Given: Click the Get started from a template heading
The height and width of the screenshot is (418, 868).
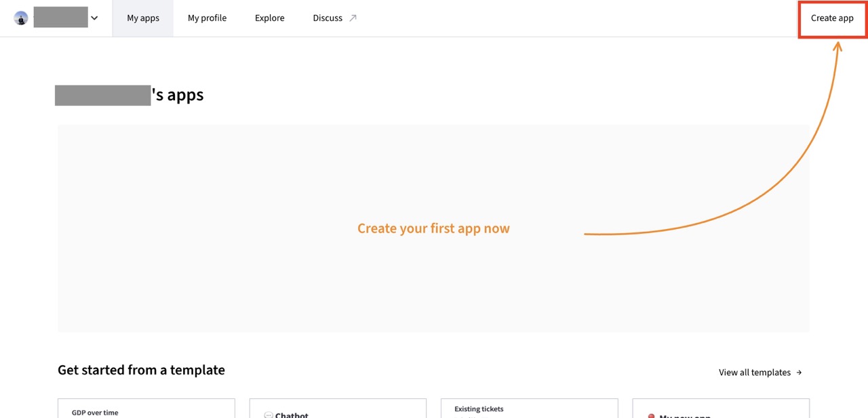Looking at the screenshot, I should tap(141, 370).
